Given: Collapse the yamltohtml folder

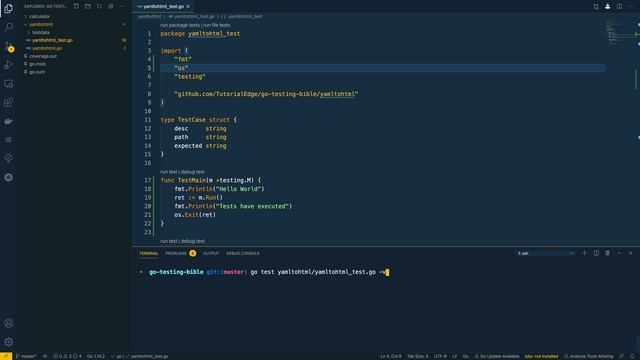Looking at the screenshot, I should point(41,24).
